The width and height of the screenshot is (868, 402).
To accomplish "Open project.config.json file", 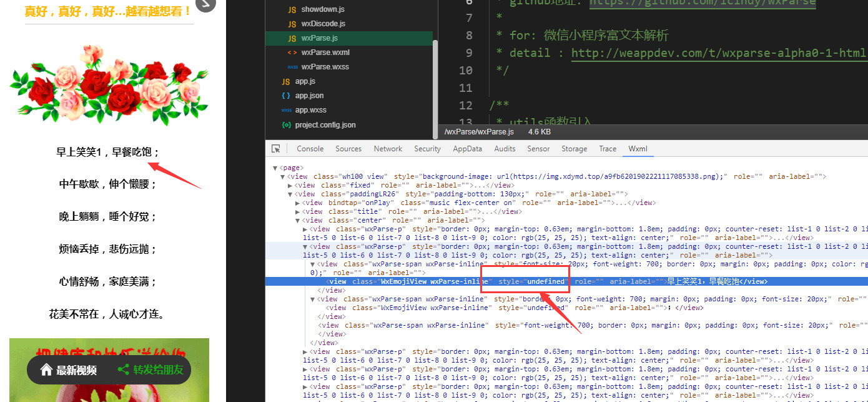I will (x=325, y=125).
